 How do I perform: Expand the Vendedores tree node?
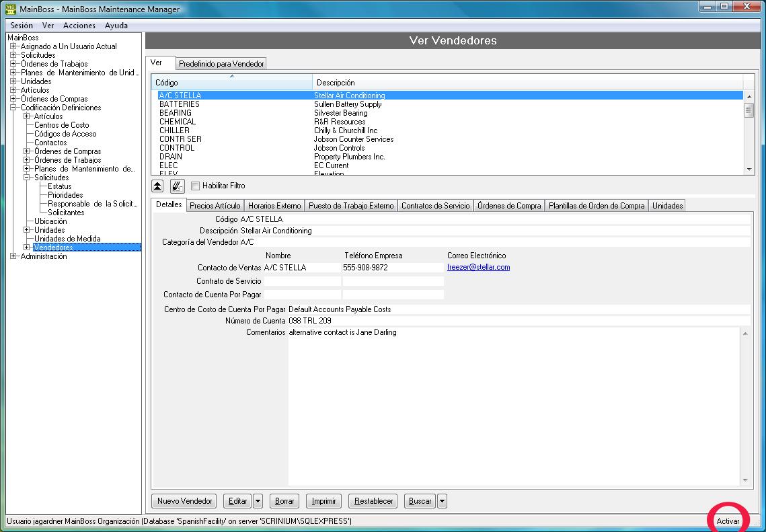point(27,248)
